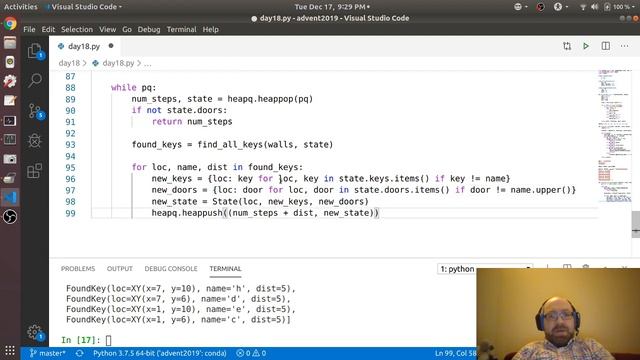Launch Google Chrome from the dock
The height and width of the screenshot is (360, 640).
point(10,24)
